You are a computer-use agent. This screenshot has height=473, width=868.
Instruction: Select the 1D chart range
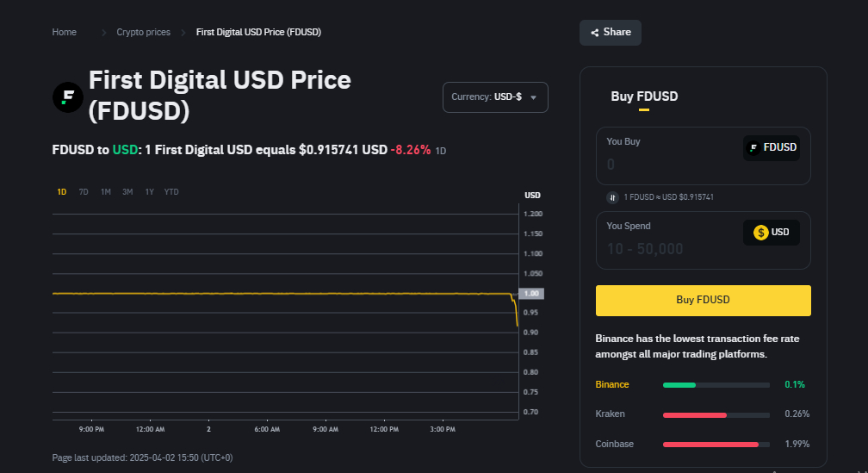click(x=62, y=191)
